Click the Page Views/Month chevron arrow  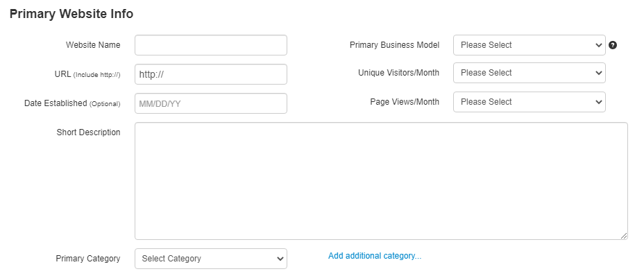point(598,102)
